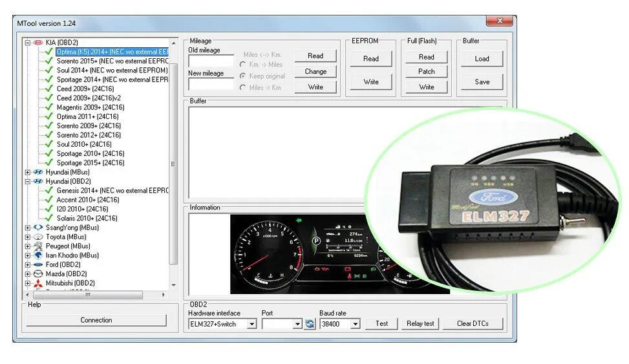This screenshot has height=364, width=629.
Task: Select Sportage 2010+ (24C16) item
Action: point(91,154)
